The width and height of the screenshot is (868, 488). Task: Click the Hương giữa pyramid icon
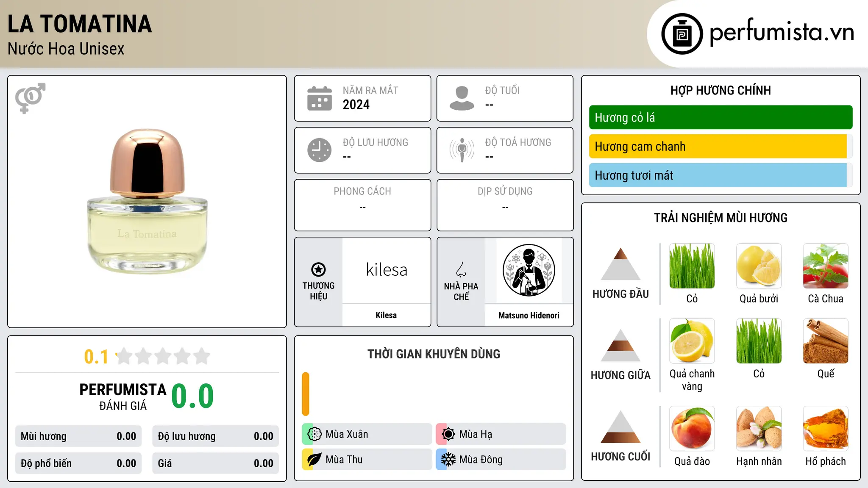tap(620, 345)
